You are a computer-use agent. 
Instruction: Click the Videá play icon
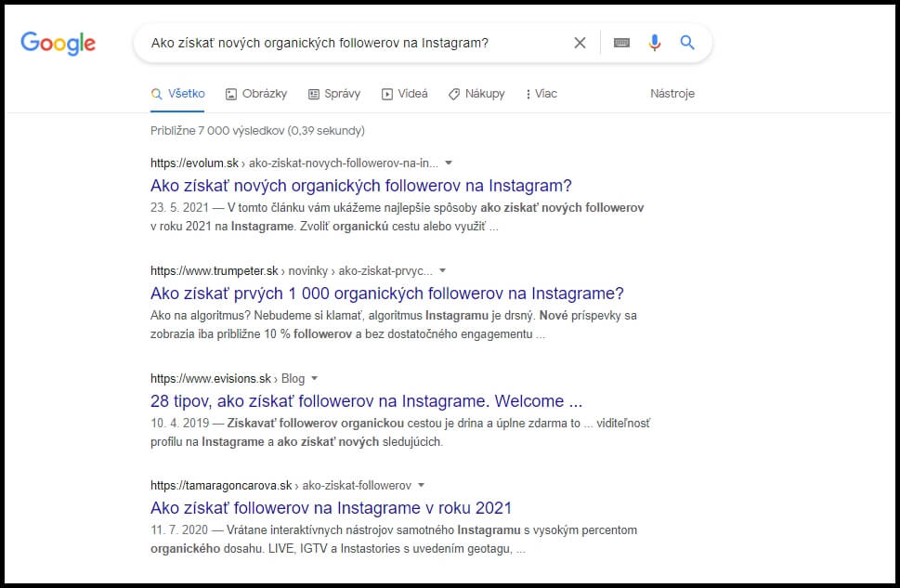point(387,94)
